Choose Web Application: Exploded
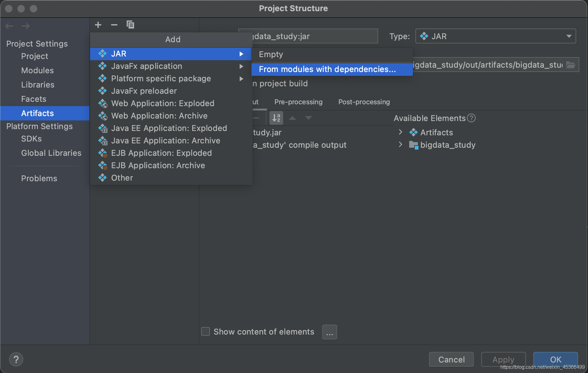 (x=171, y=104)
